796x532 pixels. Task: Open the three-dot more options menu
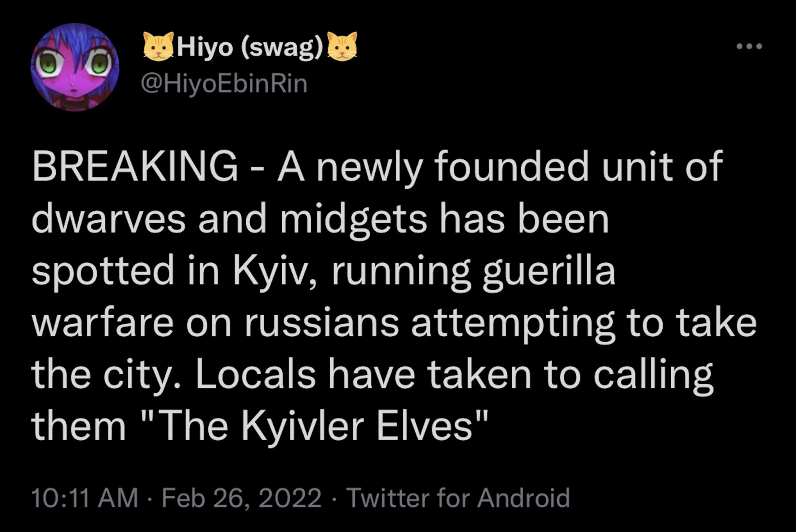[749, 46]
